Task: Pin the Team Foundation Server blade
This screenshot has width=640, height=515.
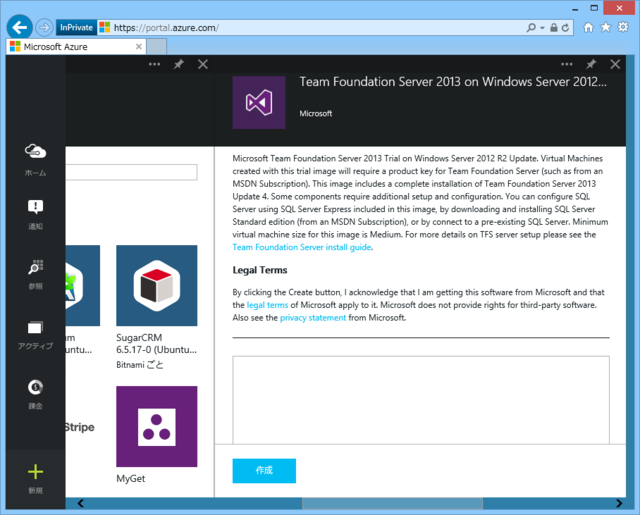Action: 591,64
